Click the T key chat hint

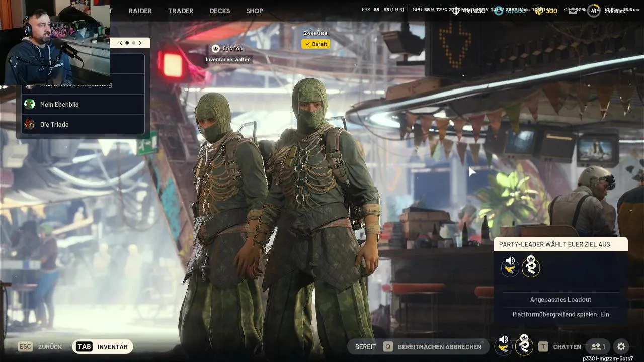coord(543,347)
